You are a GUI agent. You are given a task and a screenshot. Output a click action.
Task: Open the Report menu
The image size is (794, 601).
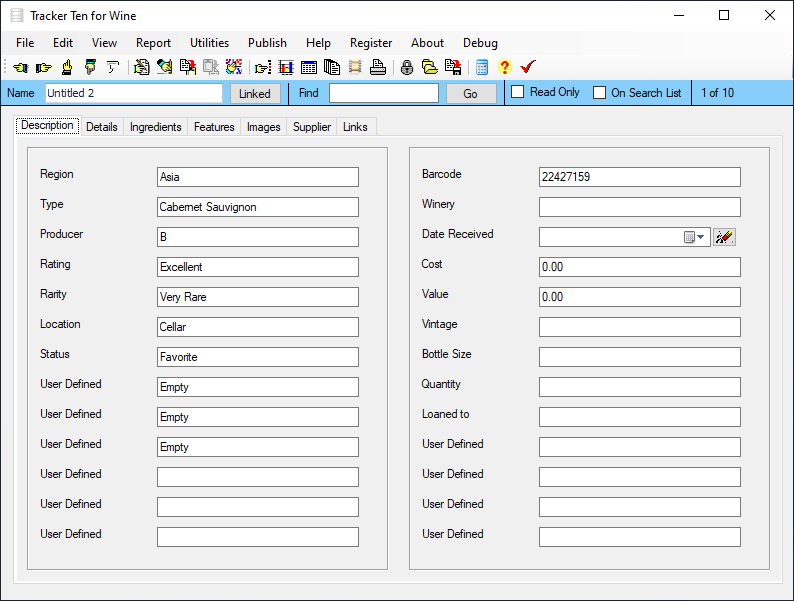[x=153, y=43]
